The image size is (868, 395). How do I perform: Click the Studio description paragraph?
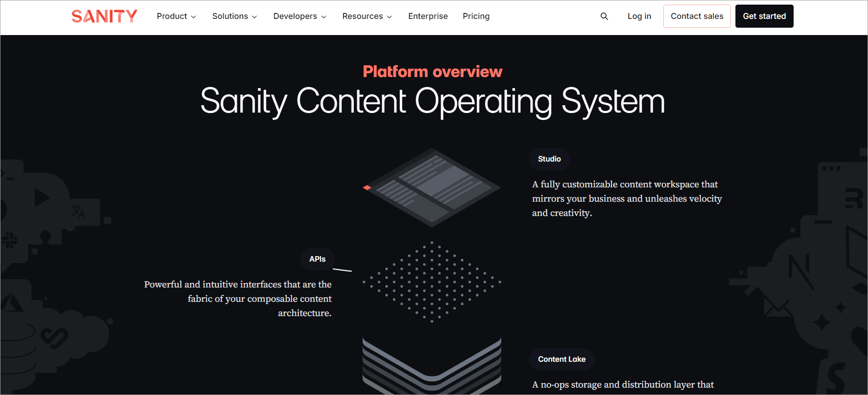tap(627, 198)
